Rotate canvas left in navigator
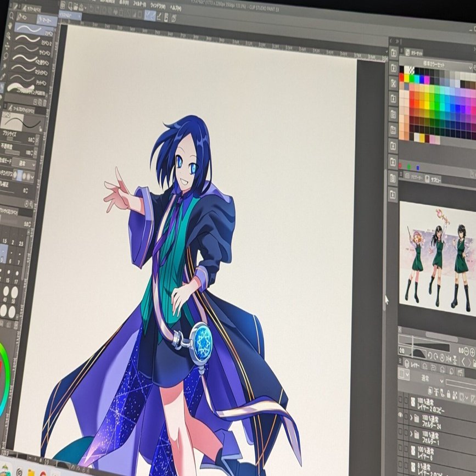 (x=430, y=356)
